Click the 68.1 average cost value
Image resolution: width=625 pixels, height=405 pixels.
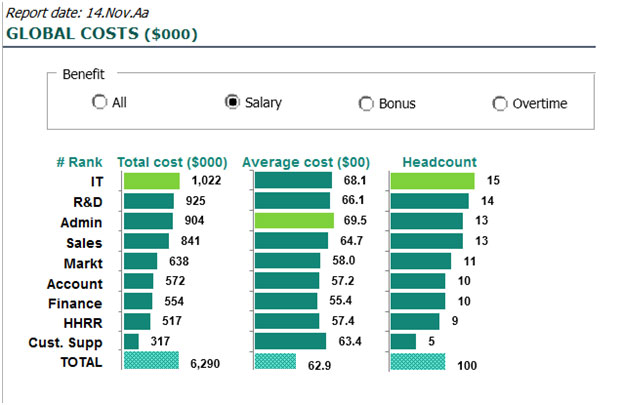click(x=355, y=180)
